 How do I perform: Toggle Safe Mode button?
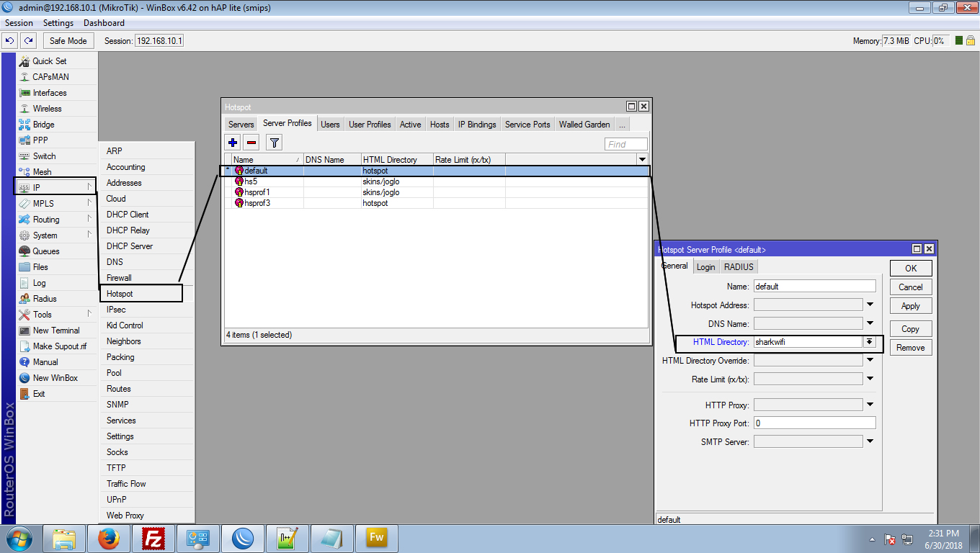coord(68,41)
